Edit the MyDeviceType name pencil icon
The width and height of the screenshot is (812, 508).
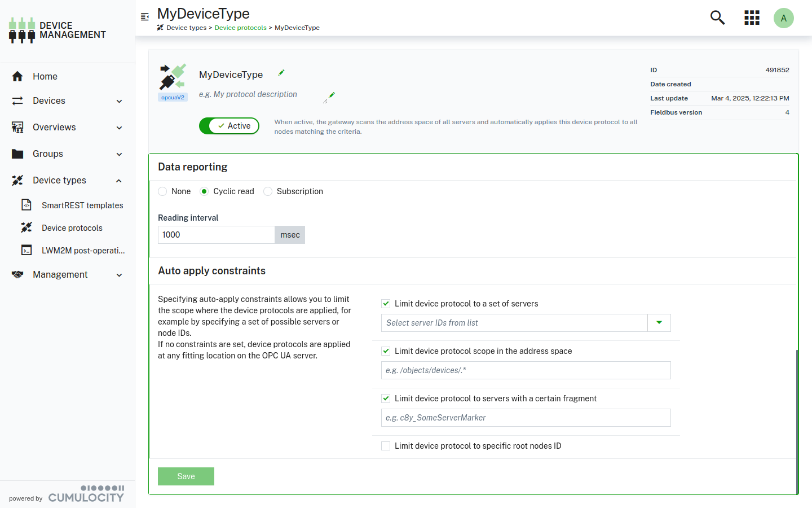pyautogui.click(x=281, y=73)
